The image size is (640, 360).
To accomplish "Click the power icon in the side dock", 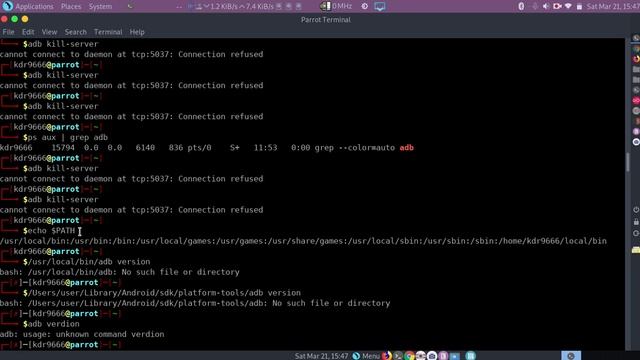I will (636, 210).
